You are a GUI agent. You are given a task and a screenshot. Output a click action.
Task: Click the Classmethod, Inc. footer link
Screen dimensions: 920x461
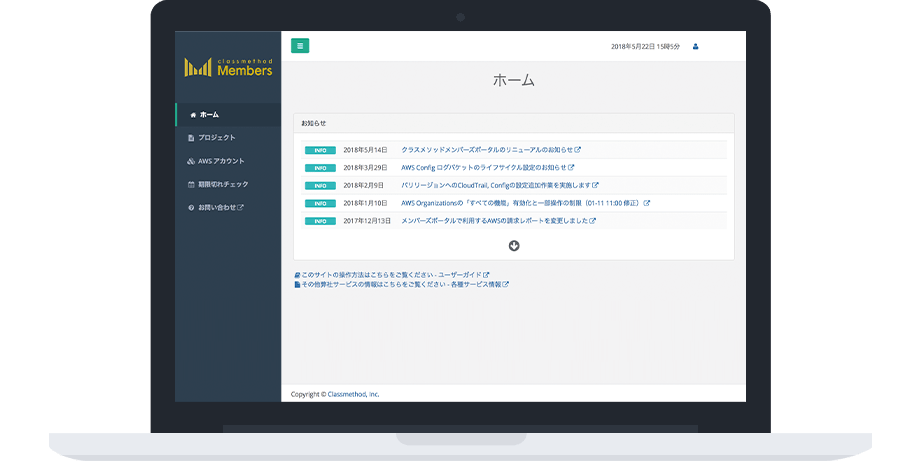pyautogui.click(x=353, y=394)
